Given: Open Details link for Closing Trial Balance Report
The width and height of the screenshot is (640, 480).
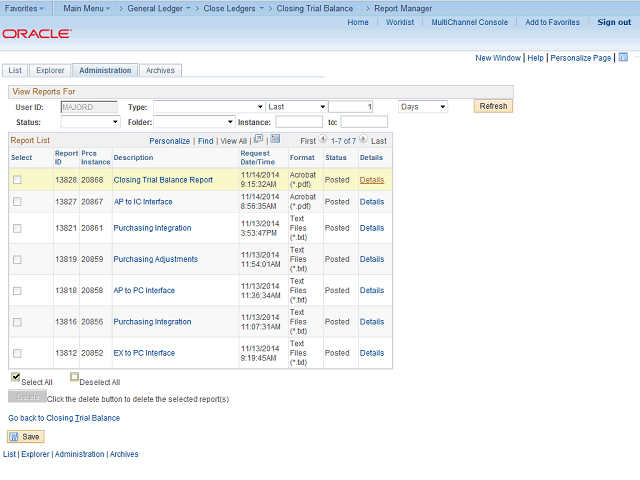Looking at the screenshot, I should (372, 180).
